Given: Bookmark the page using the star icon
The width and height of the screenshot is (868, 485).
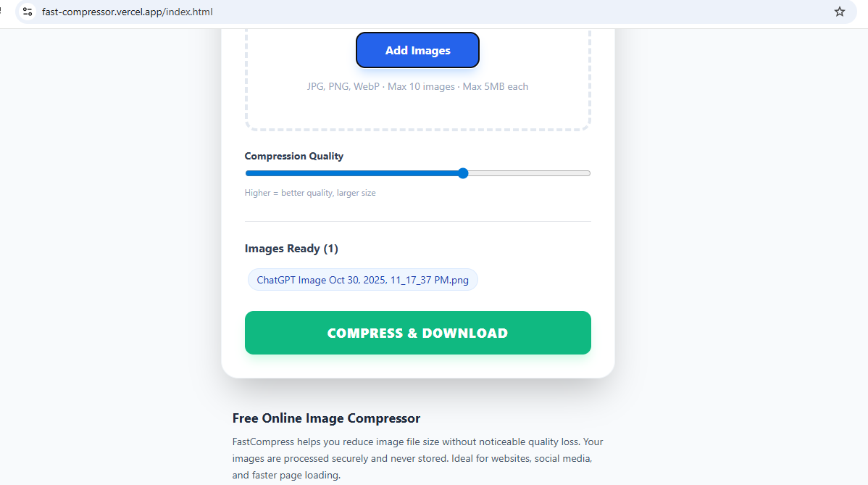Looking at the screenshot, I should click(x=839, y=12).
